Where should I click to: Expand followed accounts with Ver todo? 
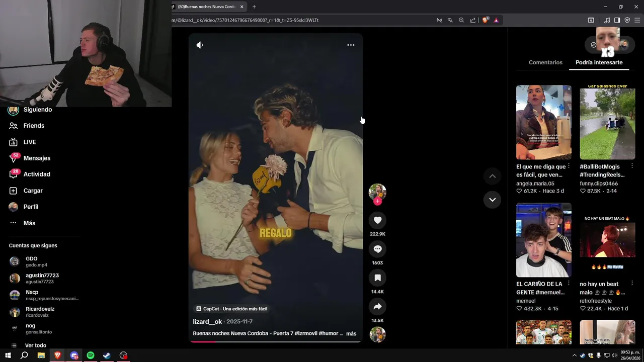[35, 345]
